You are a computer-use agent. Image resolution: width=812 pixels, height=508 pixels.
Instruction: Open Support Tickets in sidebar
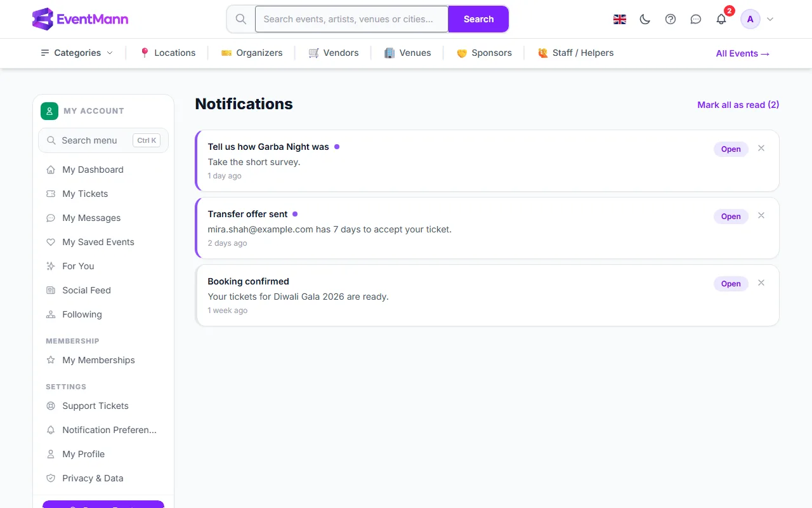coord(103,406)
